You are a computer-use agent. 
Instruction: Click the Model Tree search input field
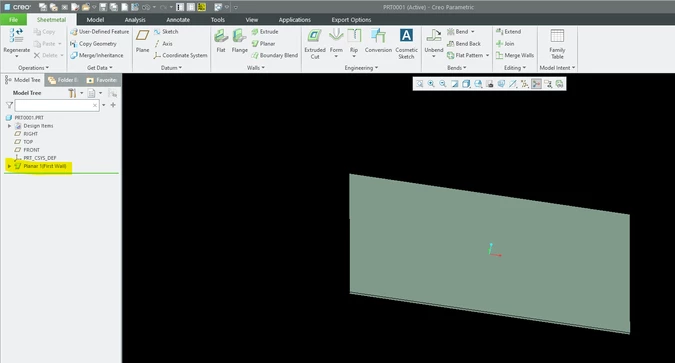(57, 105)
